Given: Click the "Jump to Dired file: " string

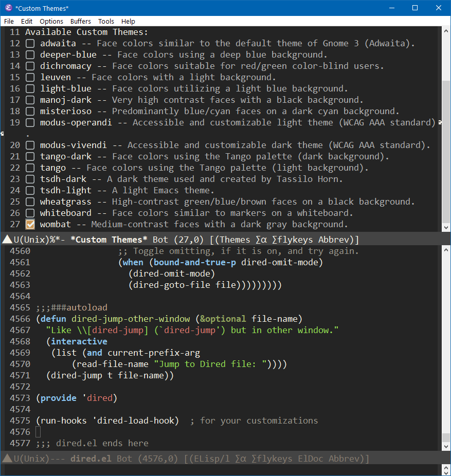Looking at the screenshot, I should point(210,364).
